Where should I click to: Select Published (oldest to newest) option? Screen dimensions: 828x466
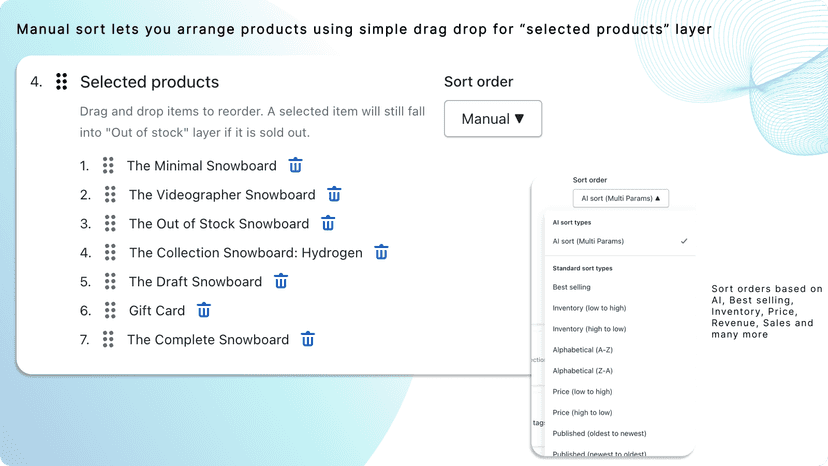click(599, 433)
